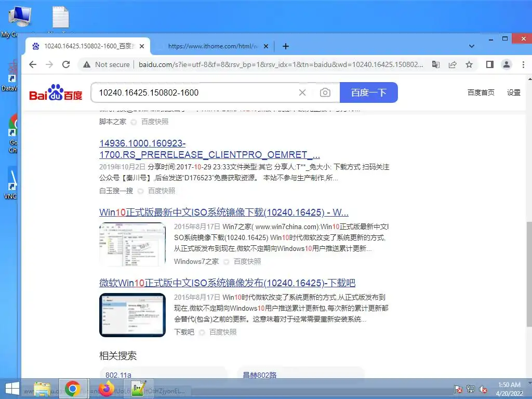Open the Google Chrome desktop shortcut
This screenshot has width=532, height=399.
(x=12, y=134)
